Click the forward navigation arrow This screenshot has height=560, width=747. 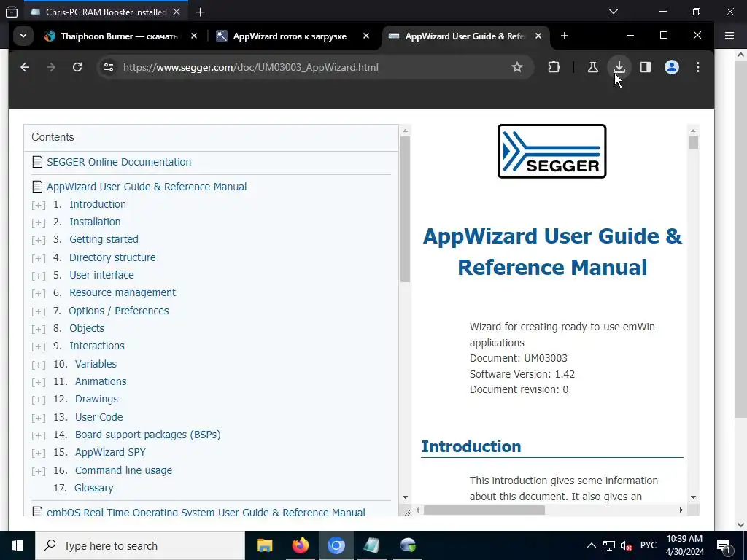51,67
